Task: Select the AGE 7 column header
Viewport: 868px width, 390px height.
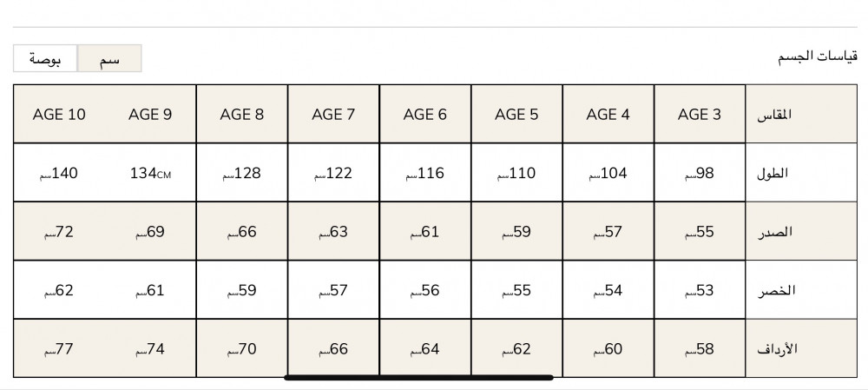Action: click(333, 114)
